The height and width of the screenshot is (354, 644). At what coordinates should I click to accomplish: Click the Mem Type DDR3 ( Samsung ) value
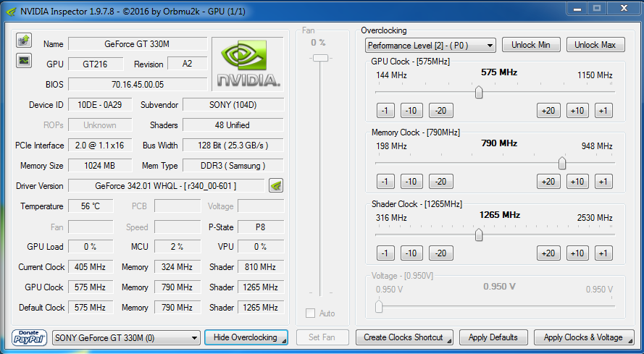point(233,166)
